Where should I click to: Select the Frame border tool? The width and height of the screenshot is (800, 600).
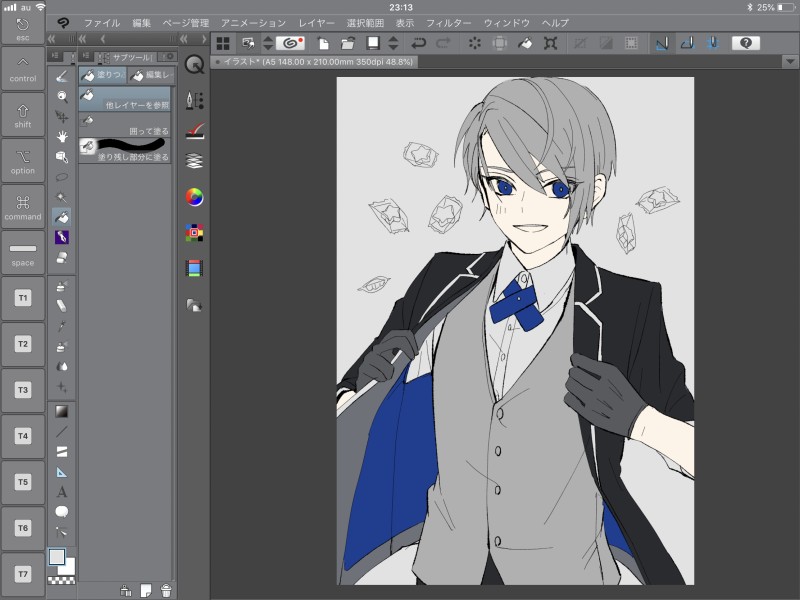(x=62, y=452)
